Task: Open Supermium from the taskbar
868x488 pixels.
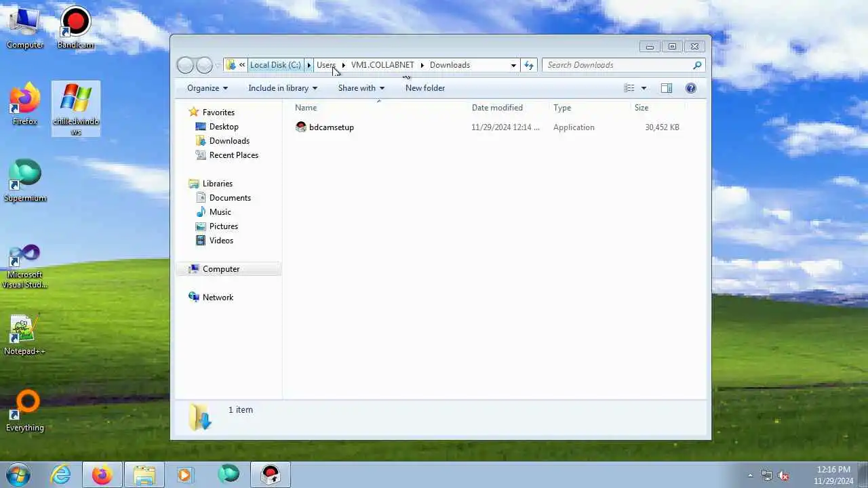Action: click(x=229, y=474)
